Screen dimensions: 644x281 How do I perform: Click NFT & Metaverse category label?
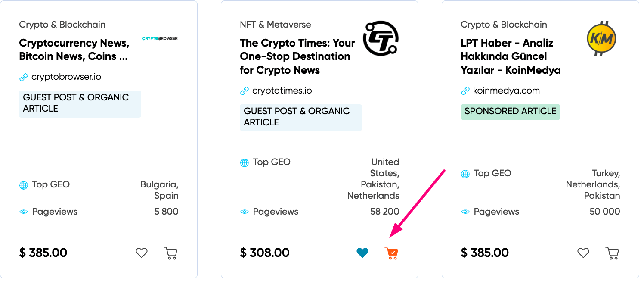[276, 25]
